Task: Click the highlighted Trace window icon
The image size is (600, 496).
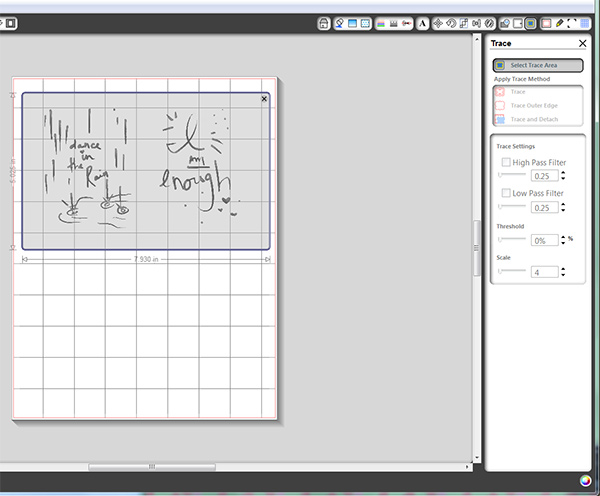Action: (x=531, y=24)
